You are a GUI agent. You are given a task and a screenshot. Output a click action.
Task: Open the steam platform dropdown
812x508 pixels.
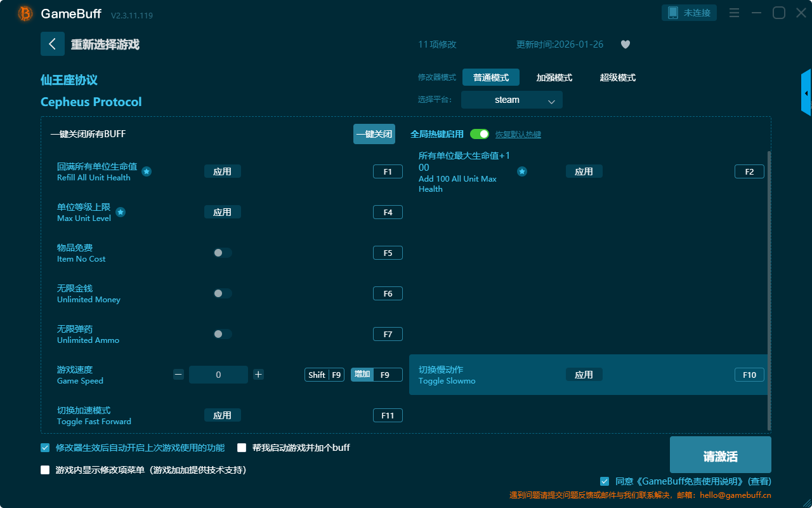(x=511, y=100)
